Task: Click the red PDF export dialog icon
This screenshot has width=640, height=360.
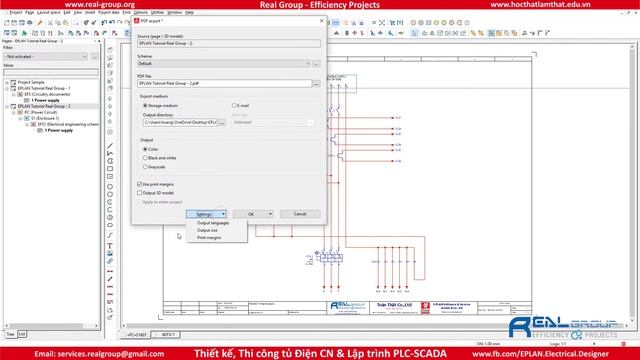Action: click(137, 21)
